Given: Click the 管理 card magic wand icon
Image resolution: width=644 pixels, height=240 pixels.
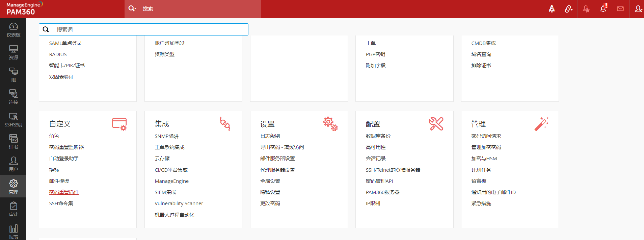Looking at the screenshot, I should click(x=542, y=124).
